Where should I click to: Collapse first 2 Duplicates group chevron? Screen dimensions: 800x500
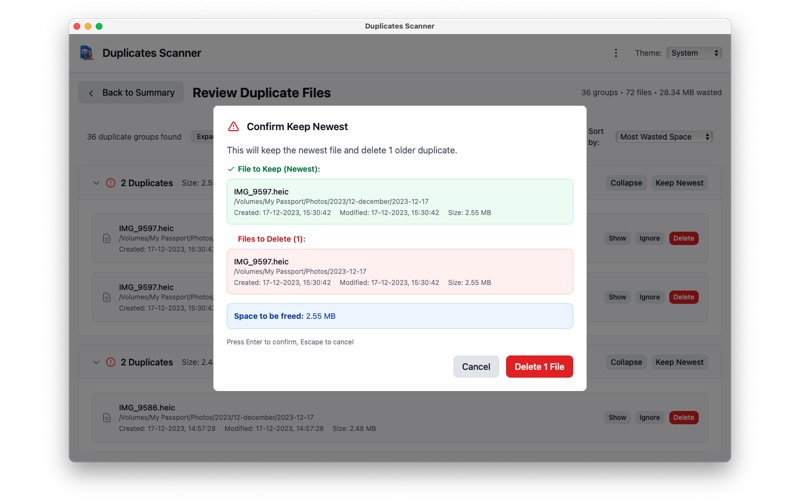pyautogui.click(x=96, y=183)
